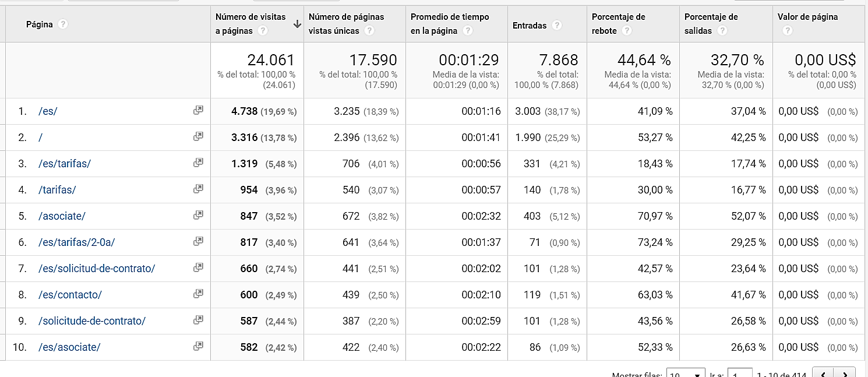Open the /solicitude-de-contrato/ page link

pos(92,320)
